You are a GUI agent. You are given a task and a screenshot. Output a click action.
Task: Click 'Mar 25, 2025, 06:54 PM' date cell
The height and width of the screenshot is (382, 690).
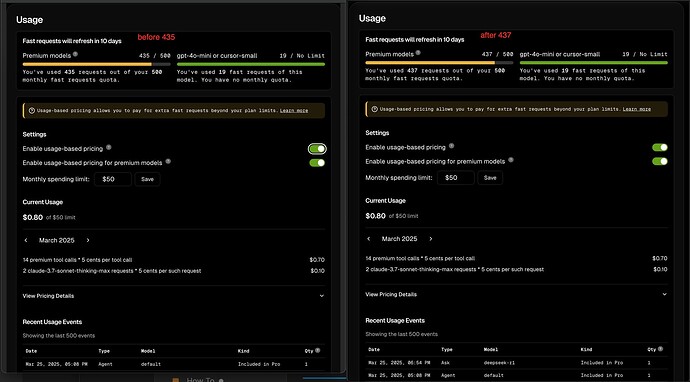point(399,363)
